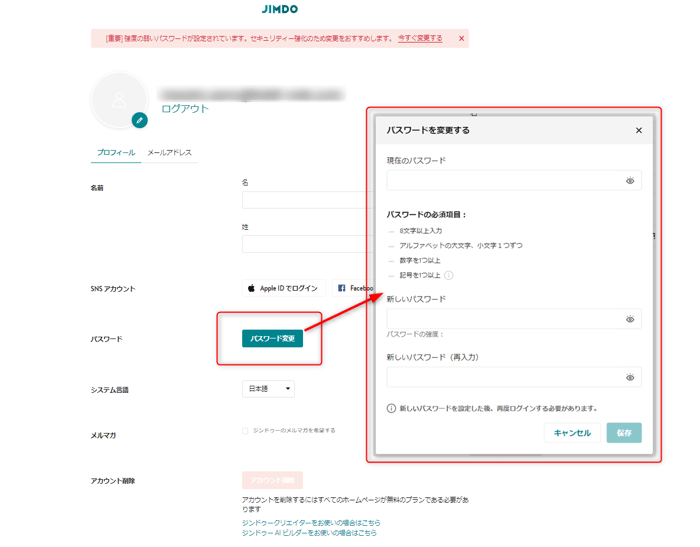
Task: Click the default avatar profile picture
Action: [119, 100]
